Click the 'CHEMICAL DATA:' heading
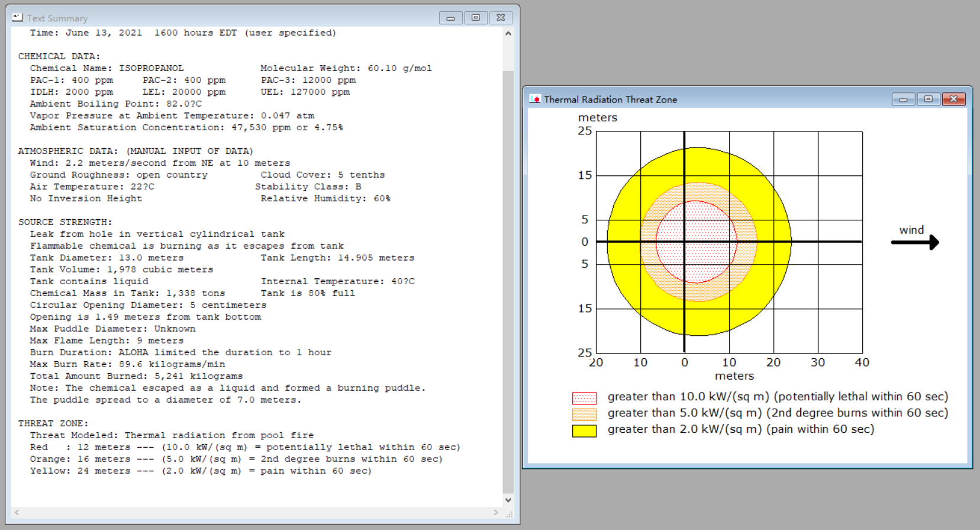The image size is (980, 530). coord(59,56)
